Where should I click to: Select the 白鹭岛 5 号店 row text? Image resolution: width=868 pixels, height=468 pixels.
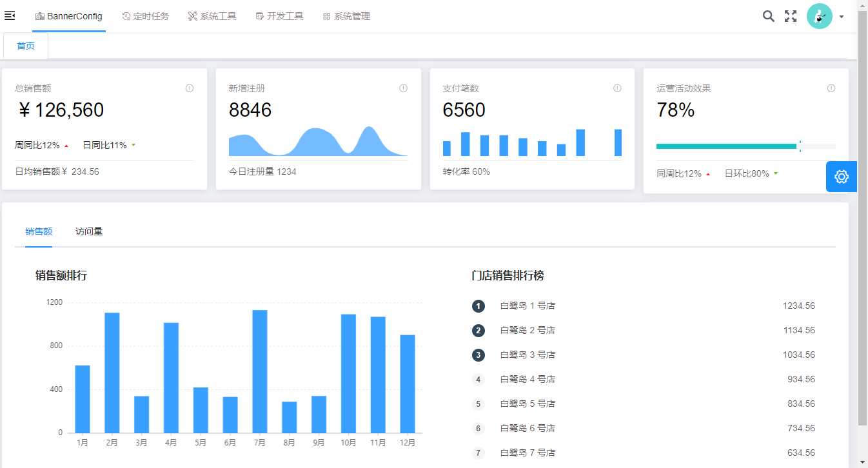528,404
